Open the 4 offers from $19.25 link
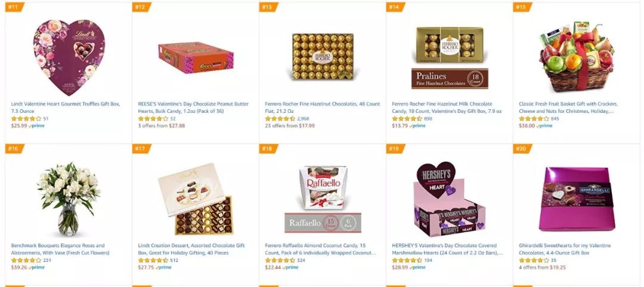Viewport: 644px width, 287px height. pyautogui.click(x=542, y=267)
